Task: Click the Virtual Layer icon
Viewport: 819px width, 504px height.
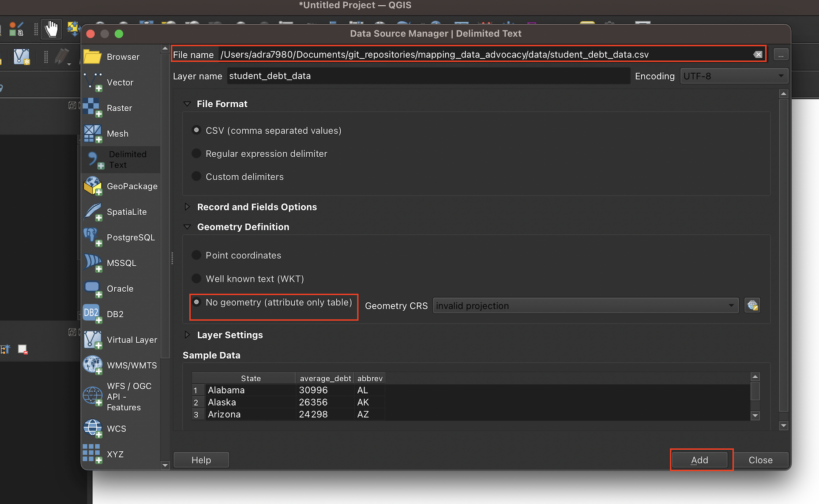Action: click(93, 340)
